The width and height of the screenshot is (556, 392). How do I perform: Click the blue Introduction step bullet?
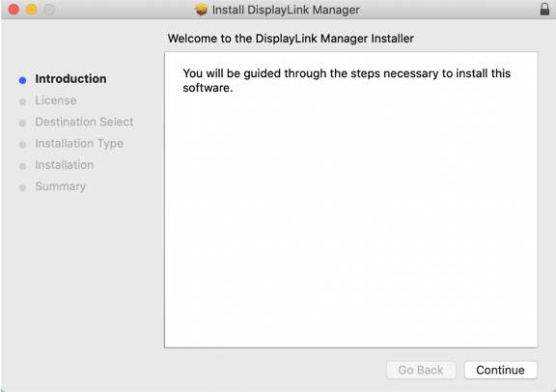22,80
